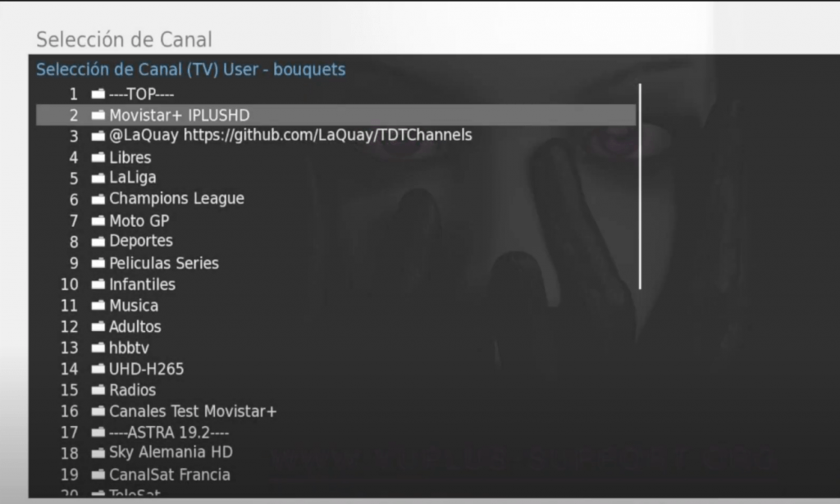This screenshot has height=504, width=840.
Task: Open the ----TOP---- bouquet folder icon
Action: coord(98,94)
